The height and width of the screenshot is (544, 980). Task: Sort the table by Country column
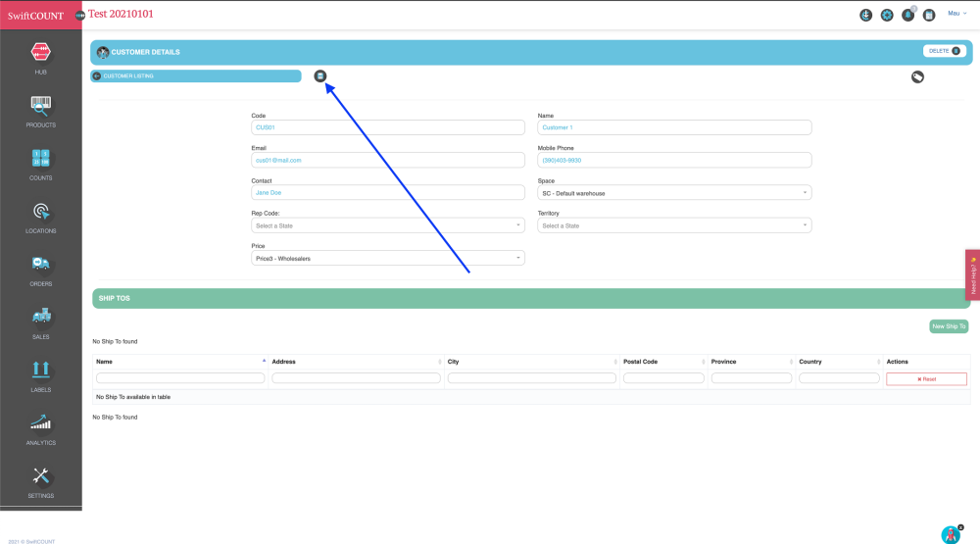[839, 362]
